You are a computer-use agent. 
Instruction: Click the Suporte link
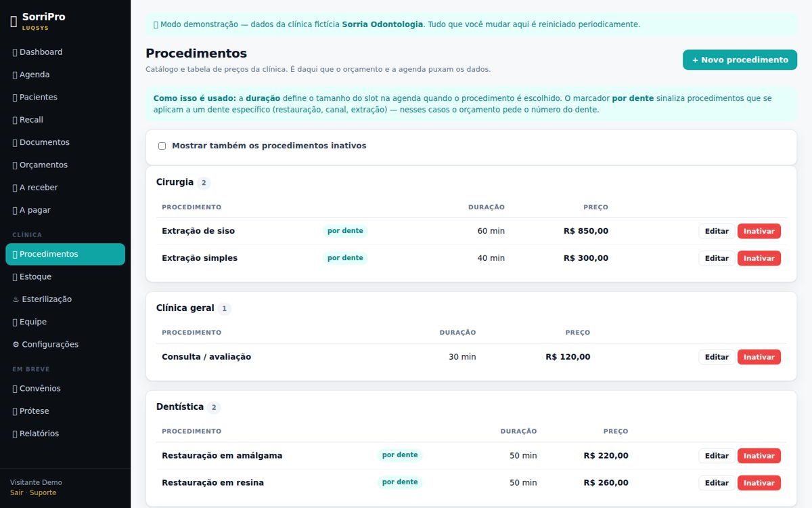pyautogui.click(x=43, y=492)
